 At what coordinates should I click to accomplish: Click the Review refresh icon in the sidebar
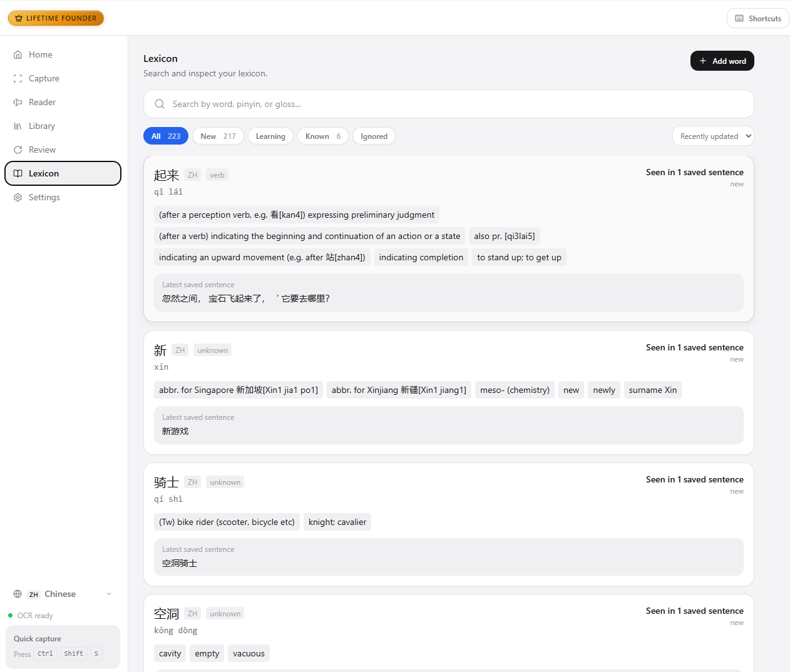click(18, 150)
